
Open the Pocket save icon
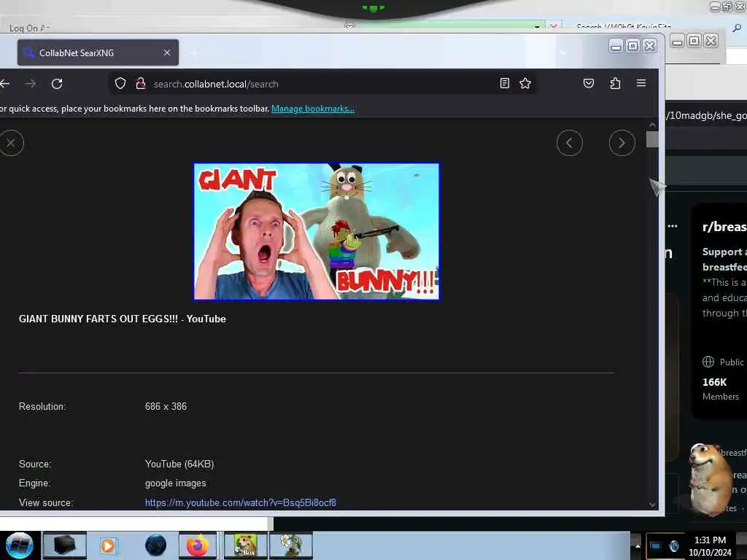tap(589, 83)
